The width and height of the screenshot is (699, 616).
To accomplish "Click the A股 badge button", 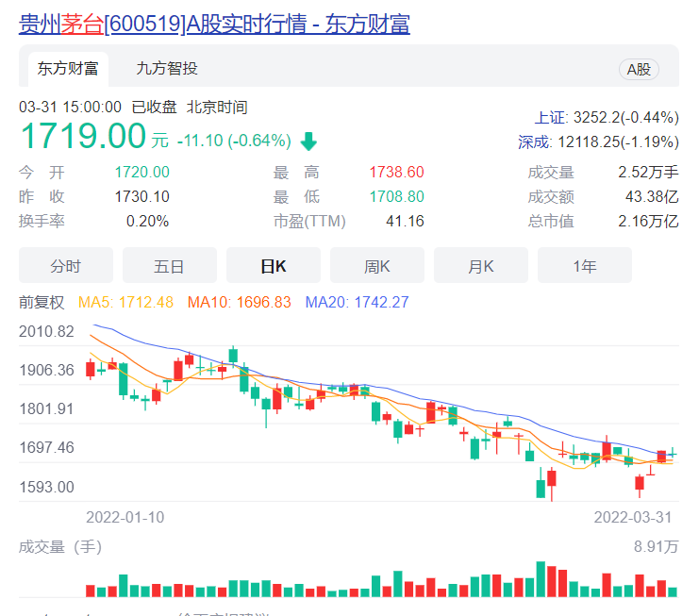I will click(639, 69).
